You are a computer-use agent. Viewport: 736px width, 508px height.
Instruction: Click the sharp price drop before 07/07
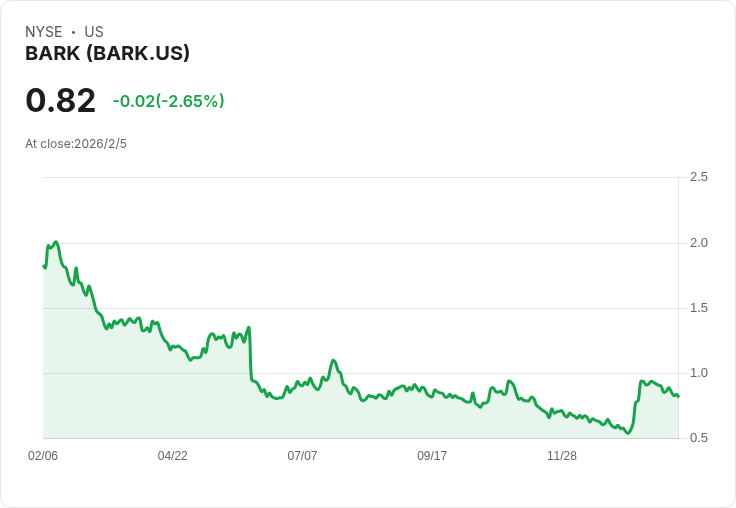click(249, 355)
